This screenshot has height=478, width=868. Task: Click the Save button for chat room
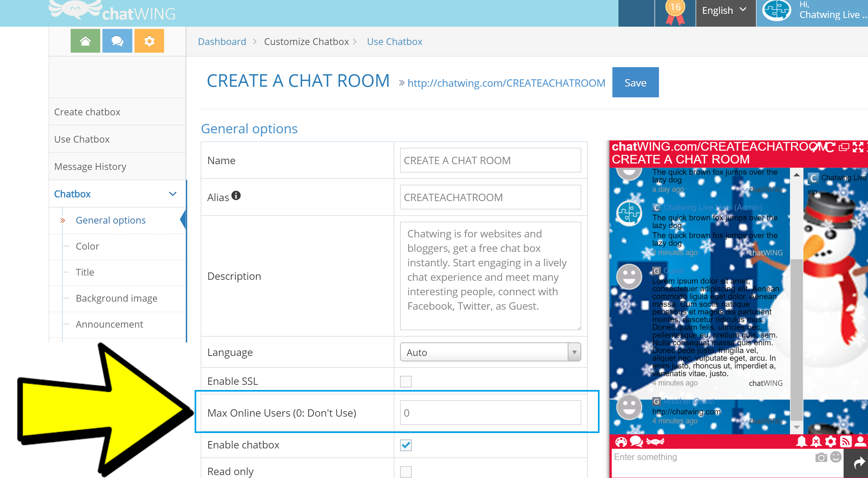635,82
